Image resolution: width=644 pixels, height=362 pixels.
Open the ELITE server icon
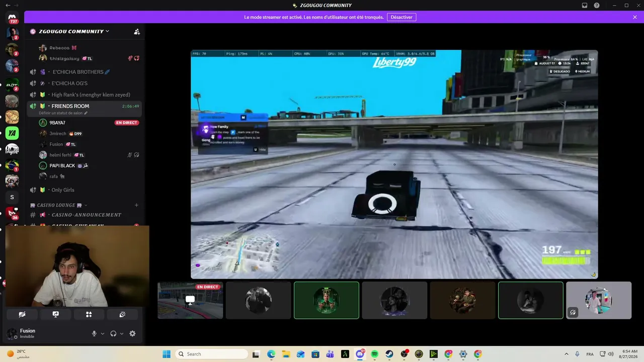click(x=12, y=84)
